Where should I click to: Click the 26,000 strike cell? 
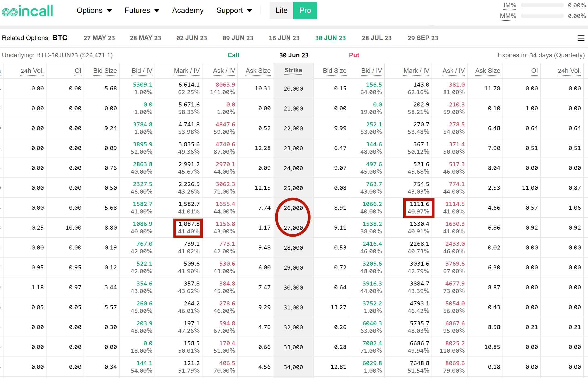tap(293, 208)
